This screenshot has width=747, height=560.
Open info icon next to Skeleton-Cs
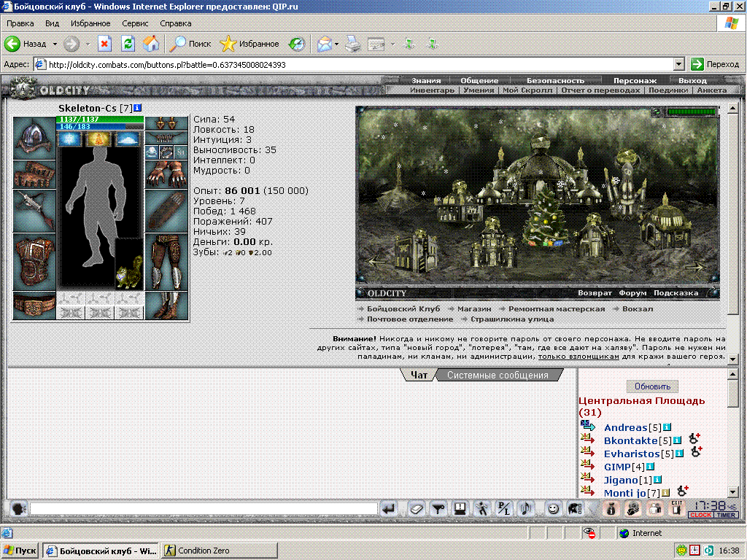pyautogui.click(x=137, y=108)
